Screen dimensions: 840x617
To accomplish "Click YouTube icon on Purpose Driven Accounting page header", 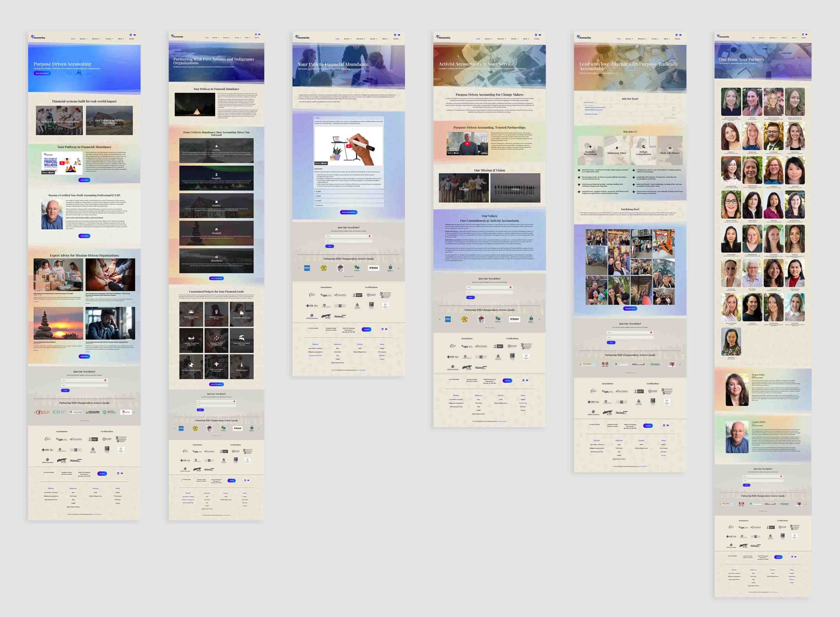I will click(135, 35).
